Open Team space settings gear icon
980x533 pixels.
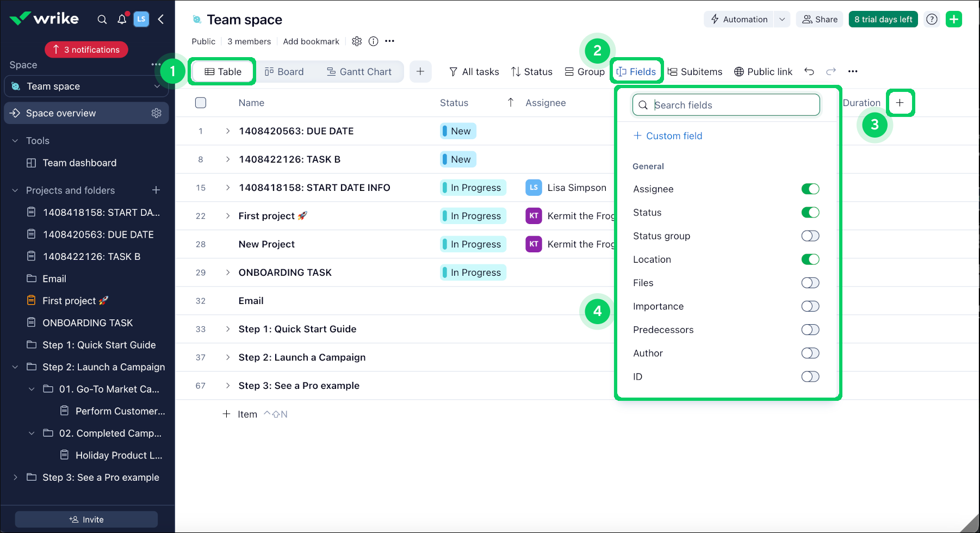(x=357, y=41)
